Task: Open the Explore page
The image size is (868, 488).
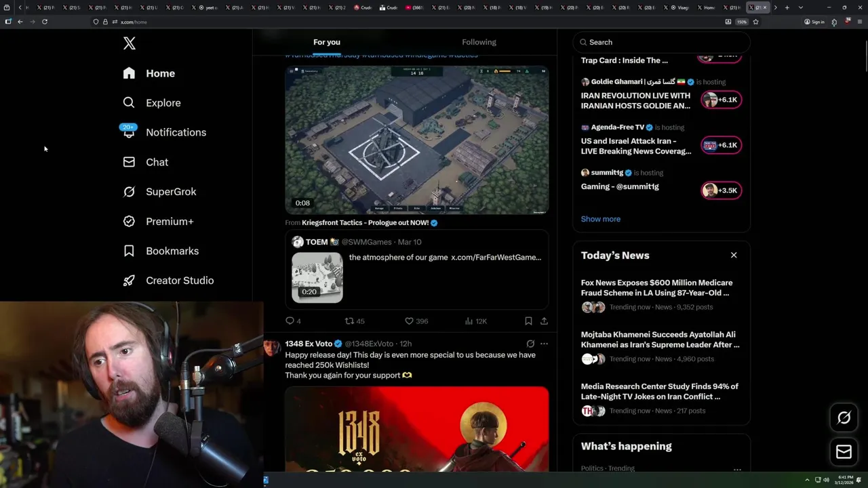Action: (x=151, y=103)
